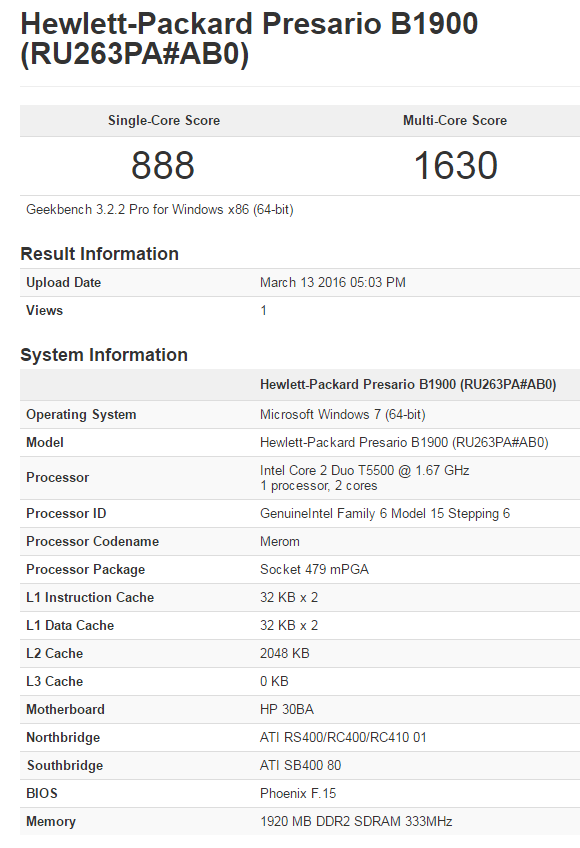Screen dimensions: 580x848
Task: Select the Multi-Core Score header
Action: point(455,121)
